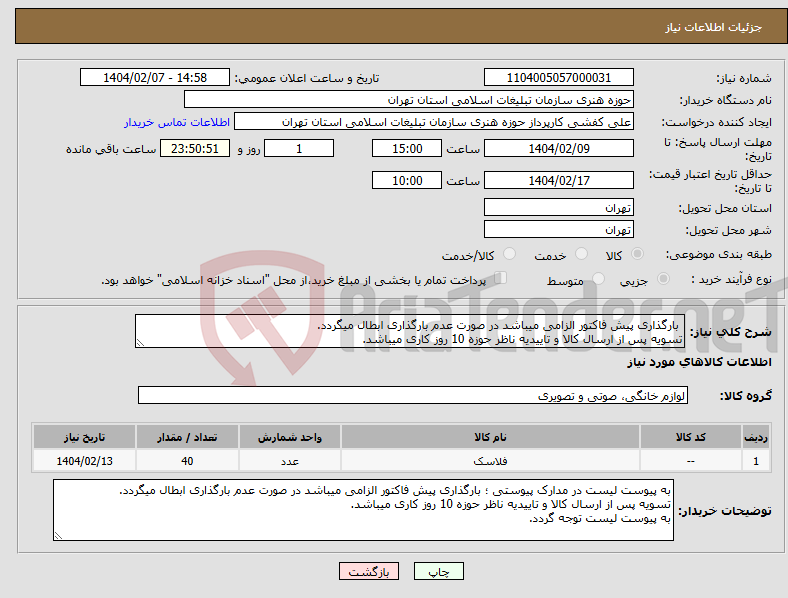Click the response deadline date 1404/02/09
This screenshot has height=598, width=788.
coord(559,149)
